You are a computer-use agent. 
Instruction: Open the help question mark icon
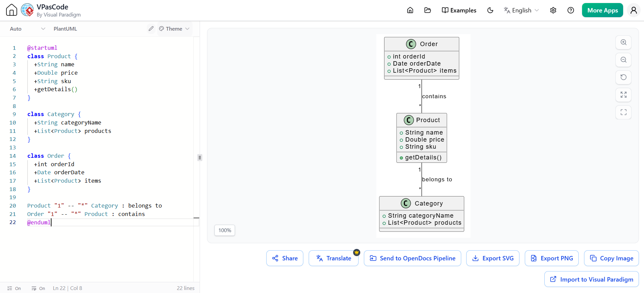[571, 10]
